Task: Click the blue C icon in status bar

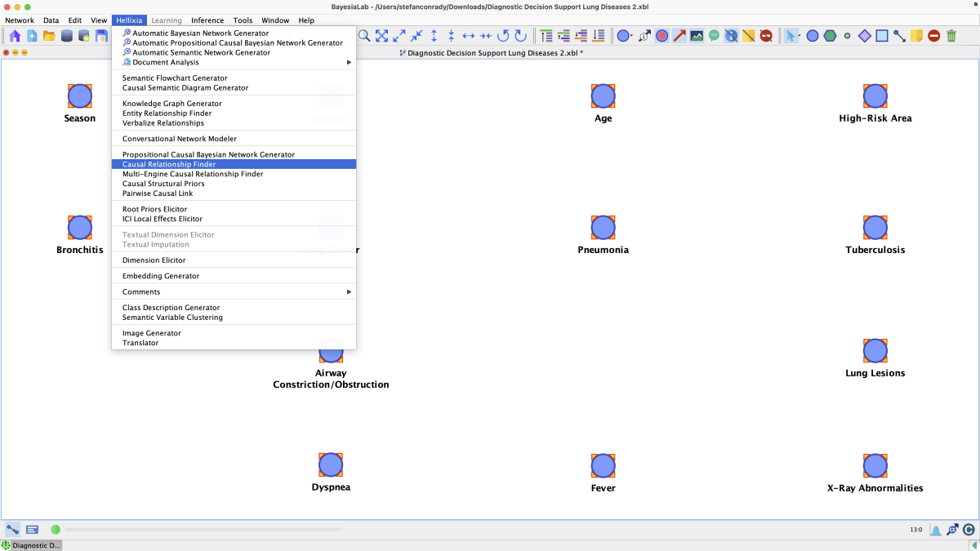Action: (969, 530)
